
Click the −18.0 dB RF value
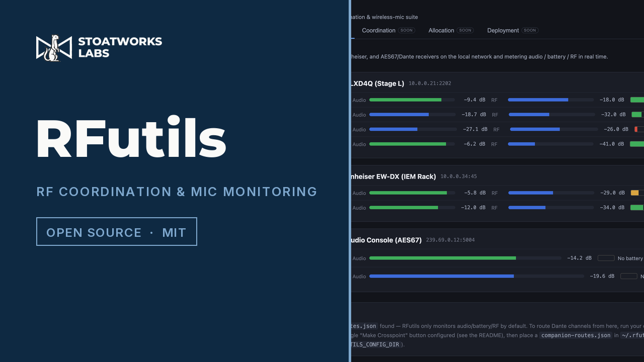point(612,100)
